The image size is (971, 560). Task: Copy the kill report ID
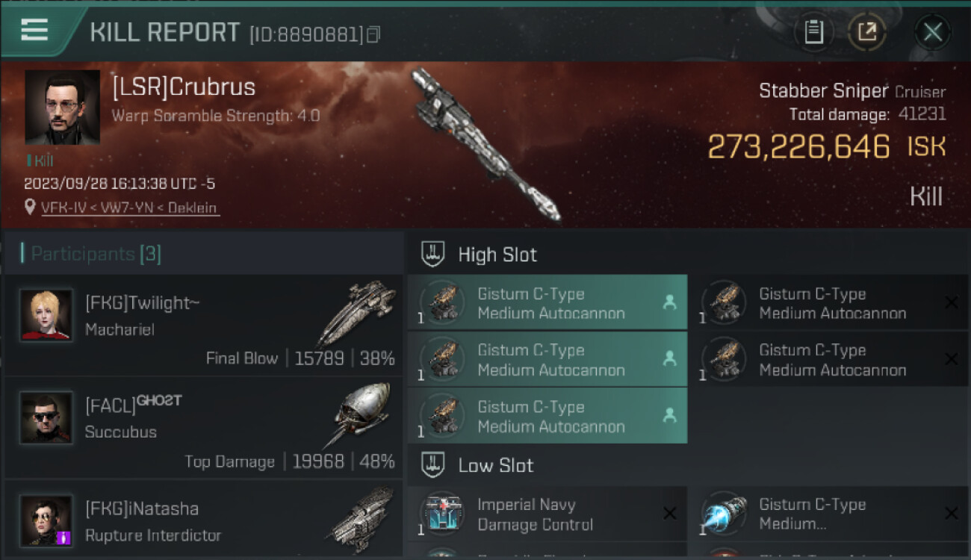373,34
